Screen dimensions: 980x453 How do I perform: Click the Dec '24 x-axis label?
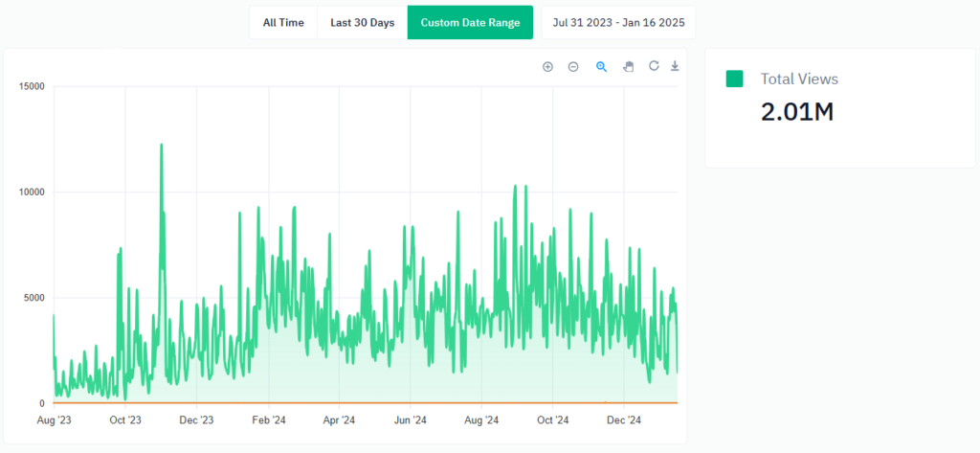click(623, 419)
